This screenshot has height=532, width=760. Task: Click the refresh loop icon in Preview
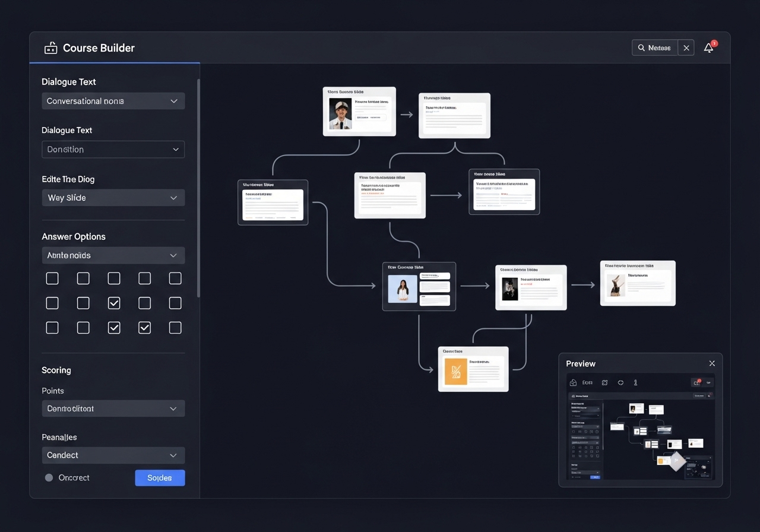click(620, 383)
